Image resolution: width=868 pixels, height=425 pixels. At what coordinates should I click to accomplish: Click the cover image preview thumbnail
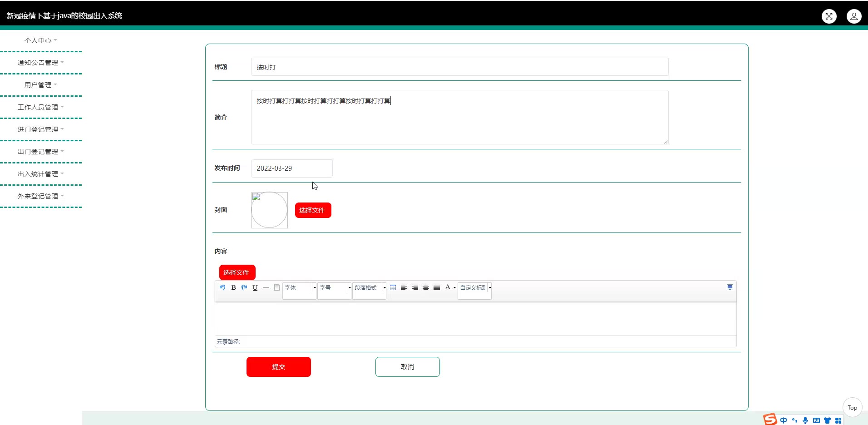coord(270,210)
